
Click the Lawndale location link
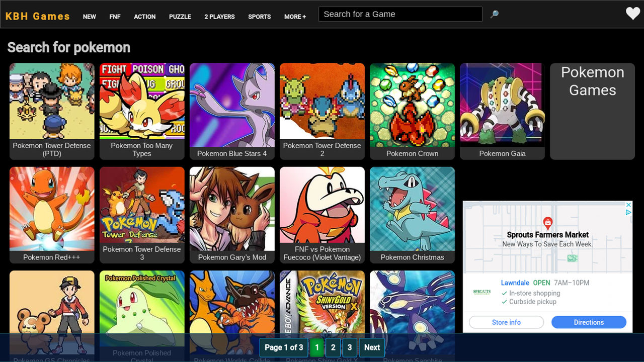pyautogui.click(x=515, y=283)
